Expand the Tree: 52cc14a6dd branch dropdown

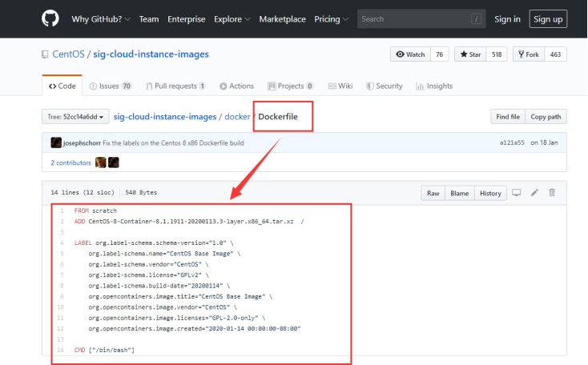[75, 117]
